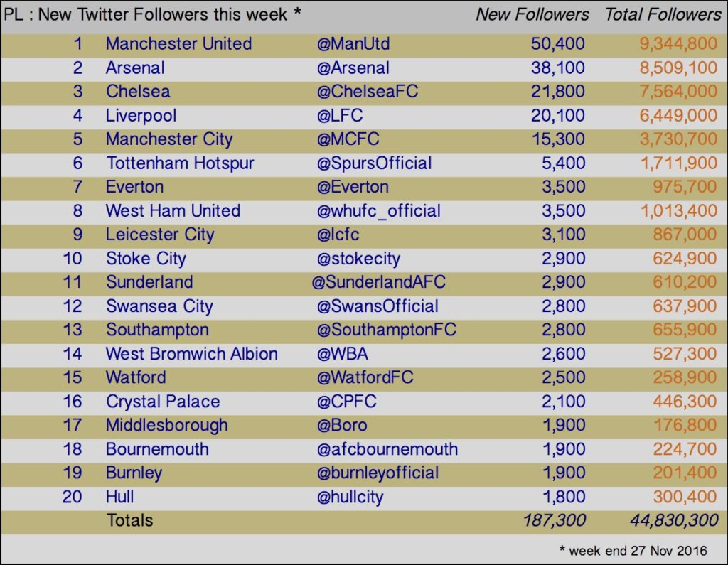Select the @ManUtd Twitter handle

click(353, 43)
